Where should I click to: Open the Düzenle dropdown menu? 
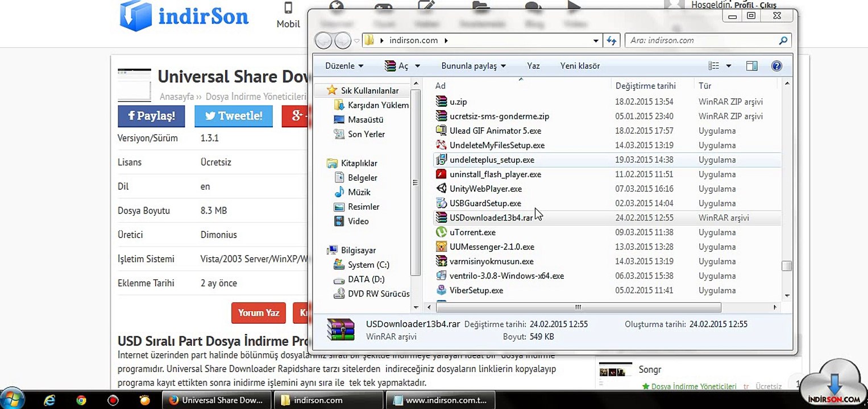coord(344,66)
